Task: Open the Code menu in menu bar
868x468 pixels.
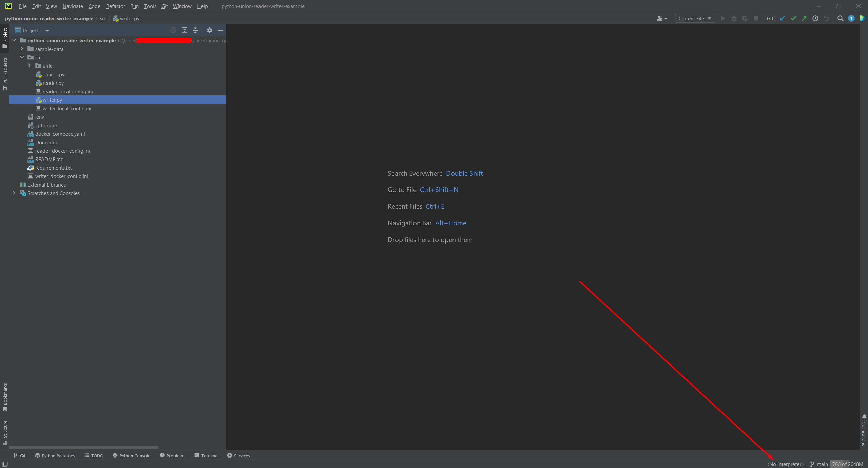Action: pyautogui.click(x=94, y=6)
